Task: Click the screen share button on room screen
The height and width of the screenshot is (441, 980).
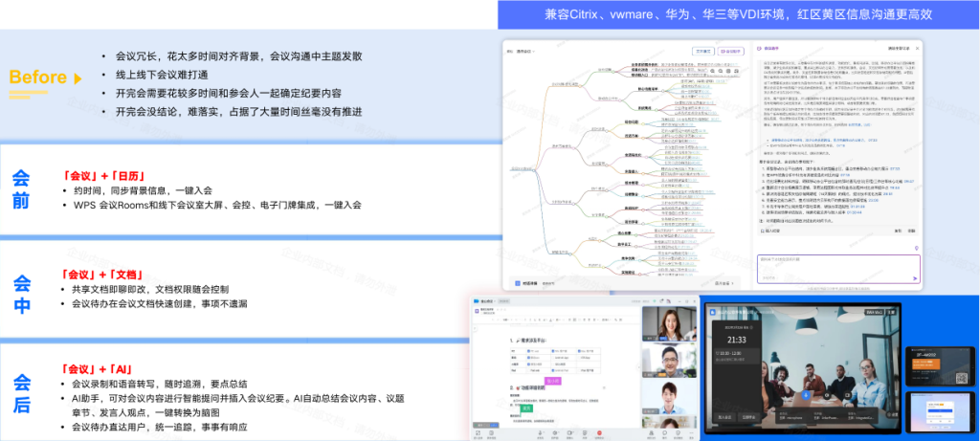Action: [848, 395]
